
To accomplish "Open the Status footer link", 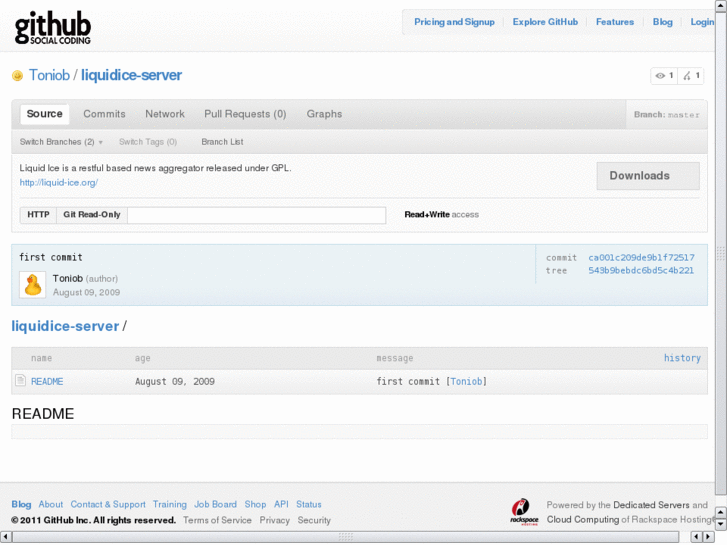I will [309, 504].
